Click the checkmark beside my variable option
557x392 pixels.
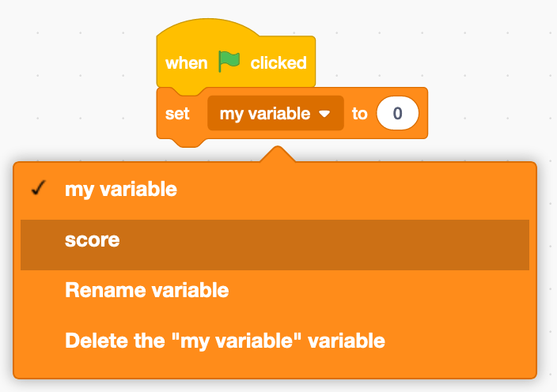(x=38, y=188)
